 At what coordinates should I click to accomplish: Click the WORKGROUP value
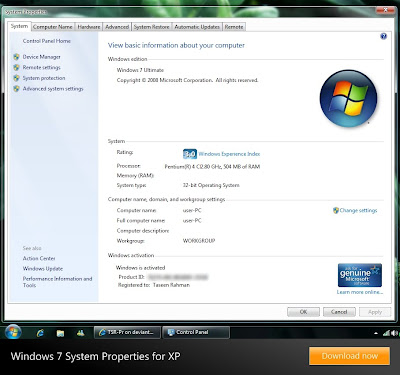199,241
